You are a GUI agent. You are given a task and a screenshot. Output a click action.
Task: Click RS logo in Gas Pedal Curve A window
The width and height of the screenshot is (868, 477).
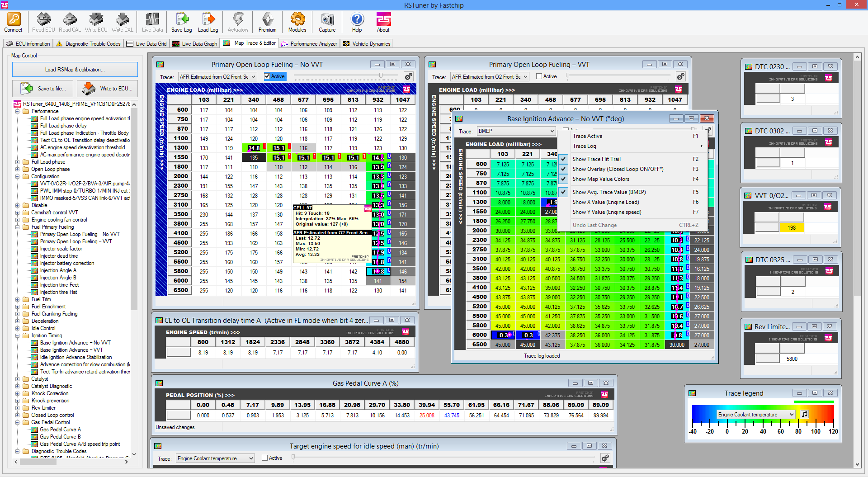604,394
